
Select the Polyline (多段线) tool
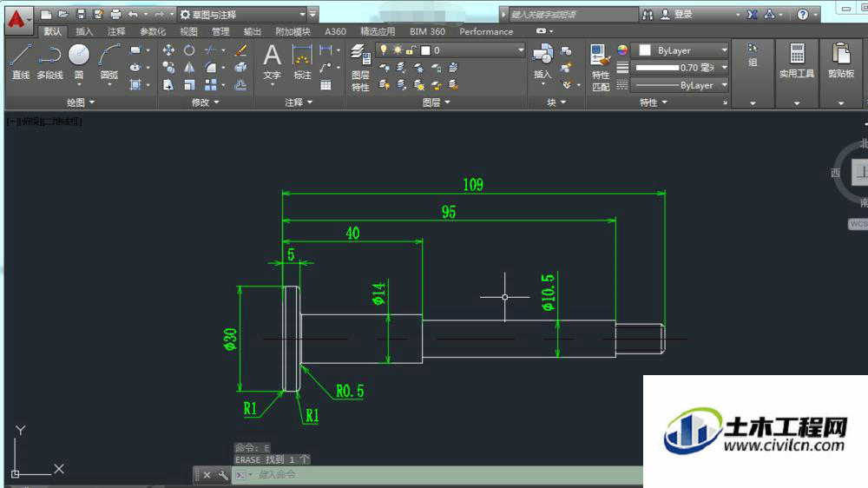tap(49, 62)
